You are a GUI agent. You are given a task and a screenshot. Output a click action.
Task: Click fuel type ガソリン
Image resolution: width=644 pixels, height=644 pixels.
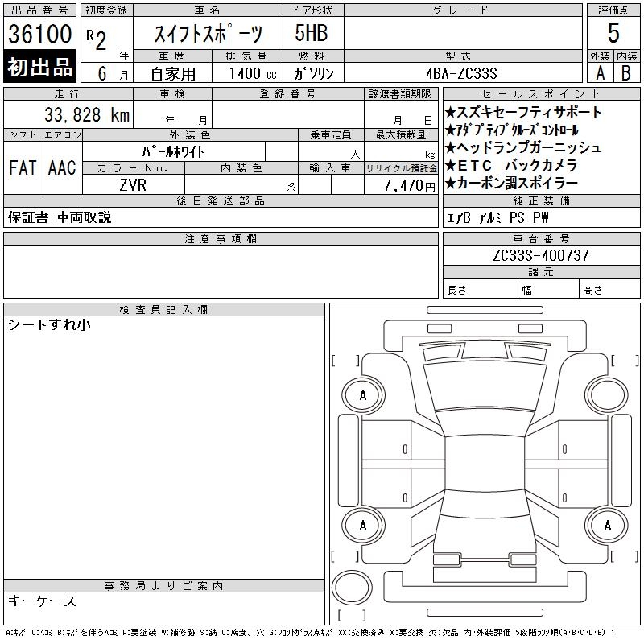pyautogui.click(x=313, y=73)
